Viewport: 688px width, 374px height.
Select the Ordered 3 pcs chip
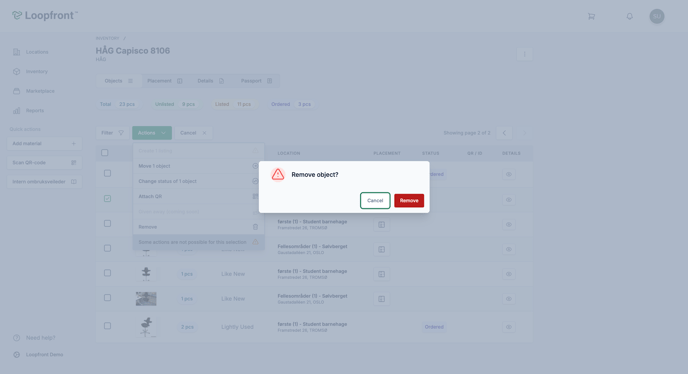[x=291, y=104]
